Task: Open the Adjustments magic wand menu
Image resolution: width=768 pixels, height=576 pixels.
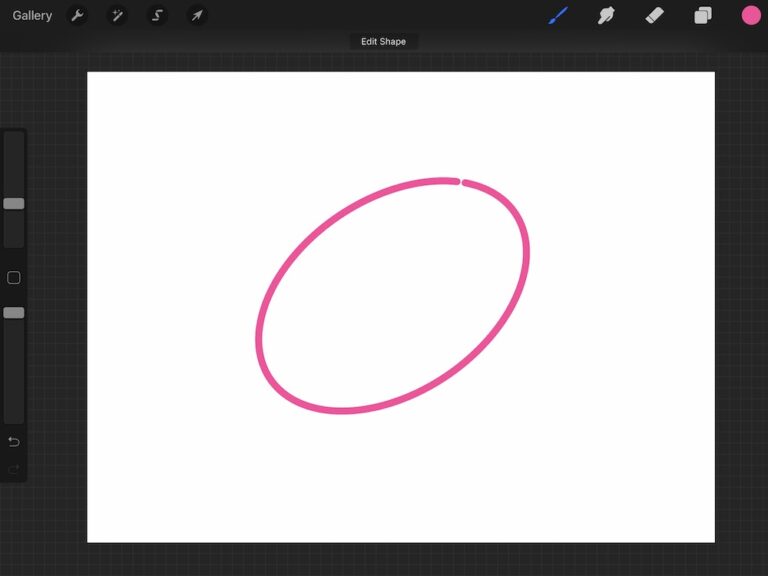Action: (117, 15)
